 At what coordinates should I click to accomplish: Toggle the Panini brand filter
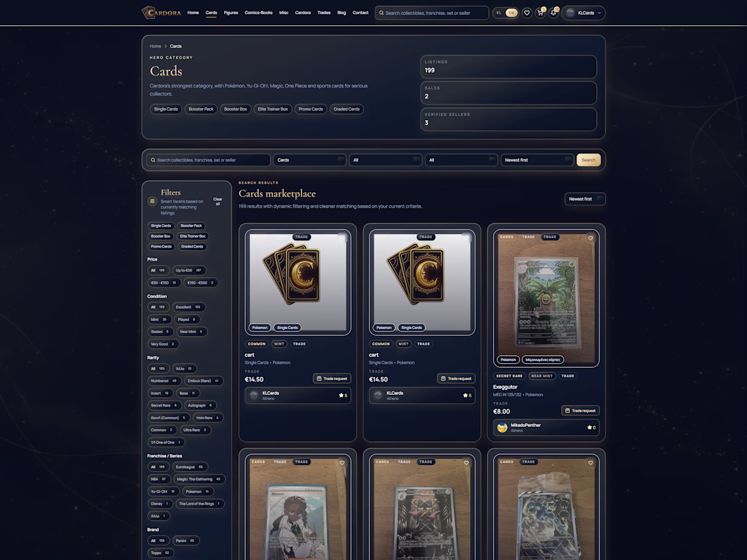[x=185, y=541]
